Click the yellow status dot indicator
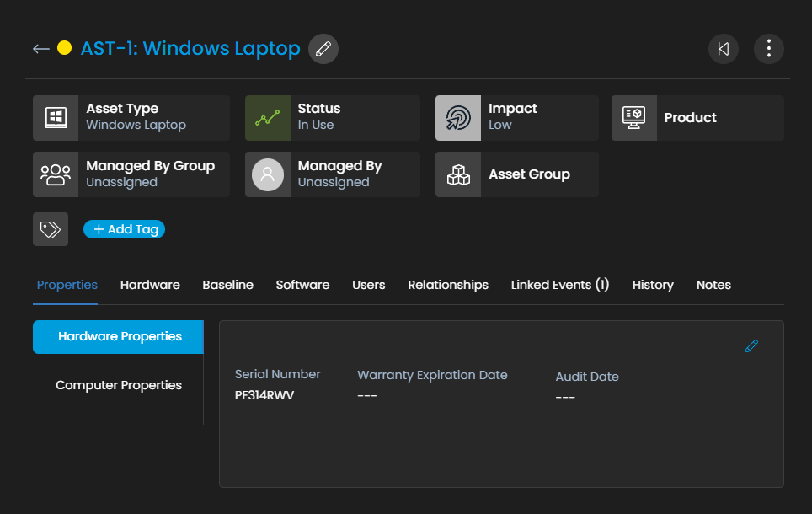Viewport: 812px width, 514px height. [64, 48]
